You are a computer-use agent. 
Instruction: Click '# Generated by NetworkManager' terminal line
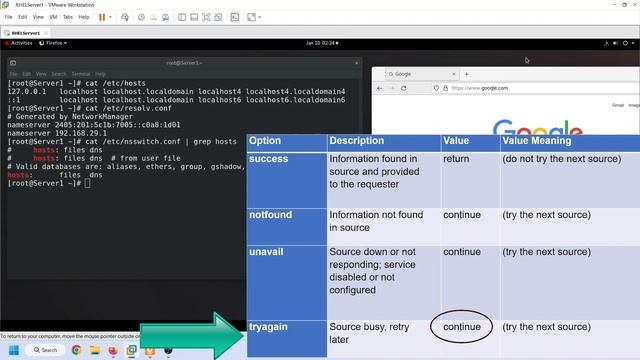(70, 116)
